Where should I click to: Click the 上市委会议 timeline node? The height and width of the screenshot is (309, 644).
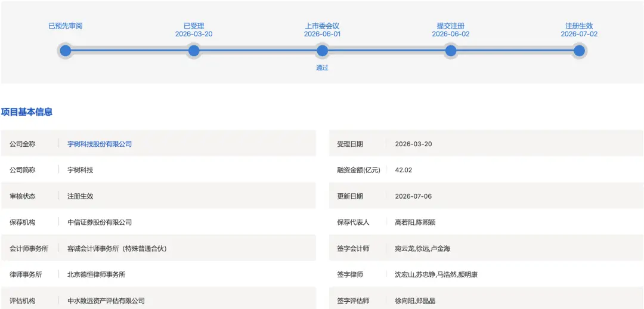[x=323, y=51]
